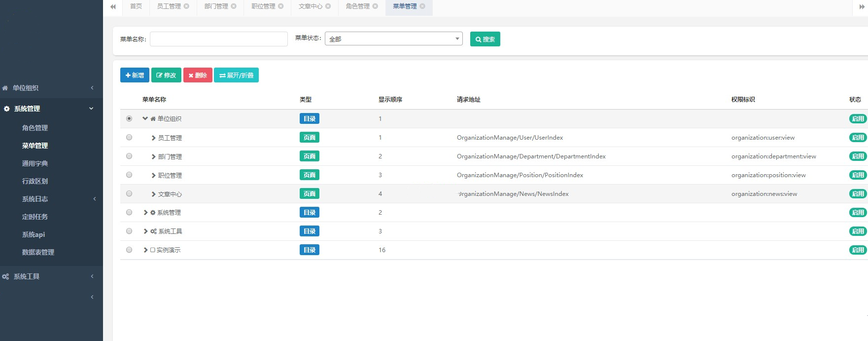This screenshot has height=341, width=868.
Task: Click the gears icon beside 系统工具 in sidebar
Action: click(x=5, y=277)
